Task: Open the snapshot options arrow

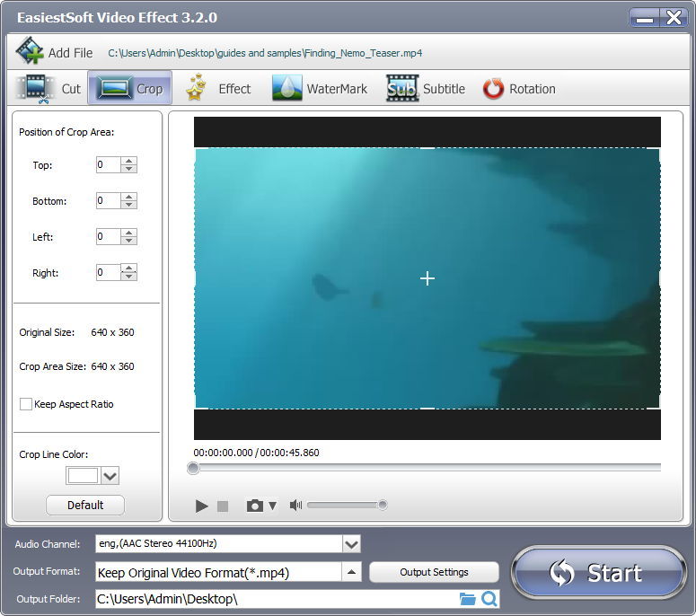Action: coord(272,506)
